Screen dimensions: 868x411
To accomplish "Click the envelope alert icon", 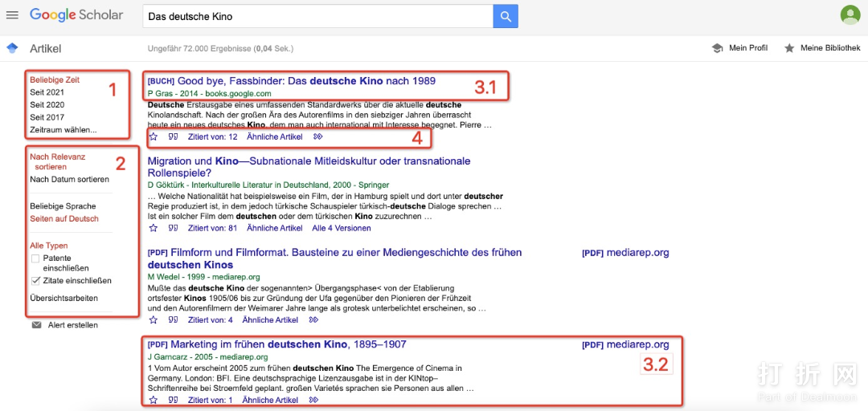I will point(36,325).
